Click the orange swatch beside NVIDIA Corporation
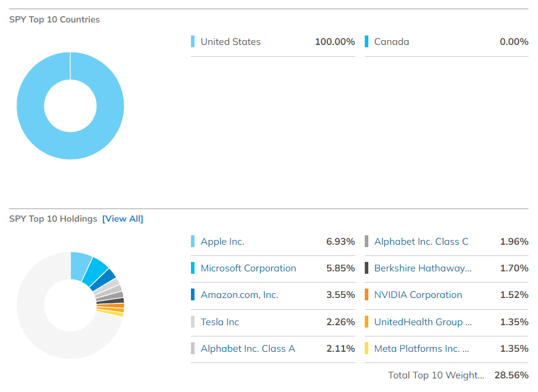This screenshot has width=538, height=392. click(367, 294)
